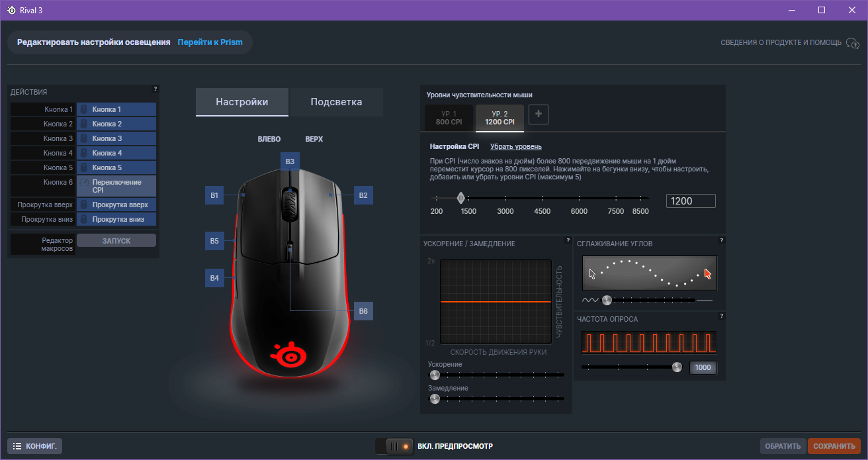Click polling rate waveform preview
The height and width of the screenshot is (460, 868).
tap(650, 343)
